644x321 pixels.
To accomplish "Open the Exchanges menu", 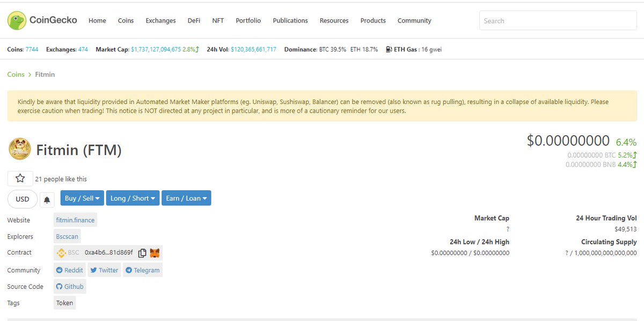I will [x=160, y=20].
